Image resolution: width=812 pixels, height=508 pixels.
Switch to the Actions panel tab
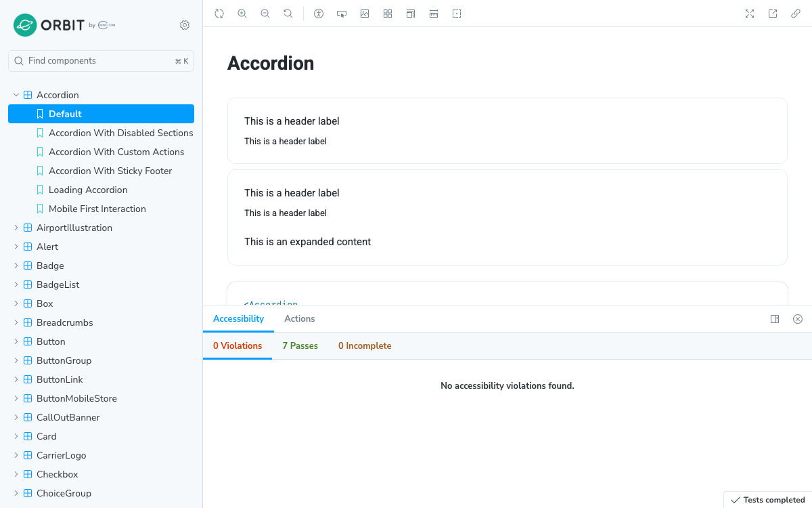[300, 319]
